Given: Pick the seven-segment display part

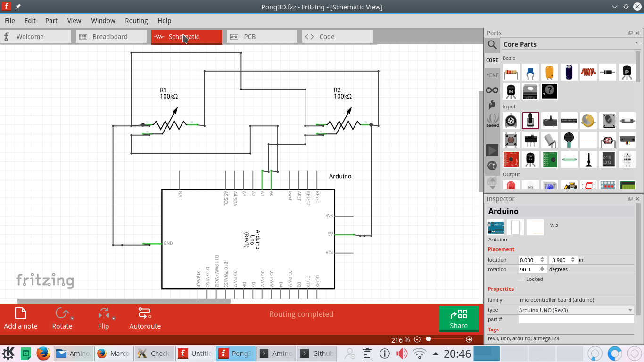Looking at the screenshot, I should click(588, 186).
